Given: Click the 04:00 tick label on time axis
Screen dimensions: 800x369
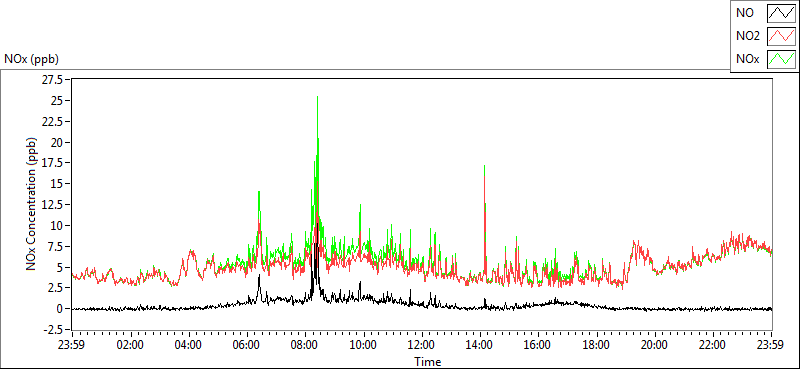Looking at the screenshot, I should point(188,345).
